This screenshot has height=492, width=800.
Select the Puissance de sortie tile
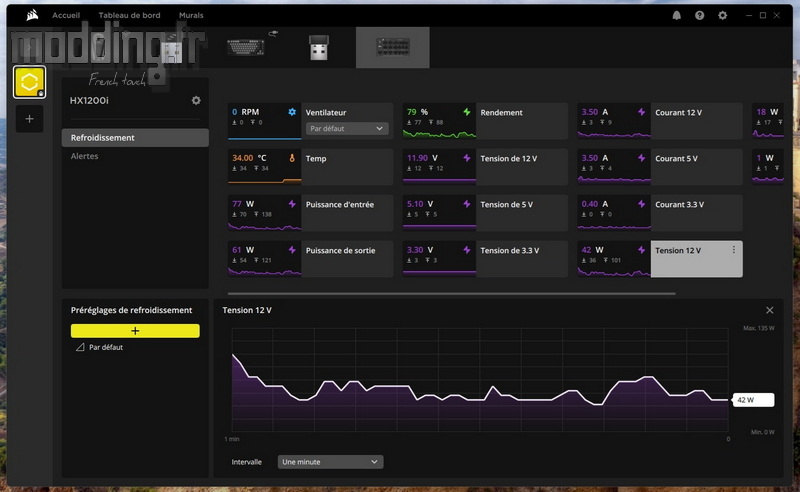[310, 259]
